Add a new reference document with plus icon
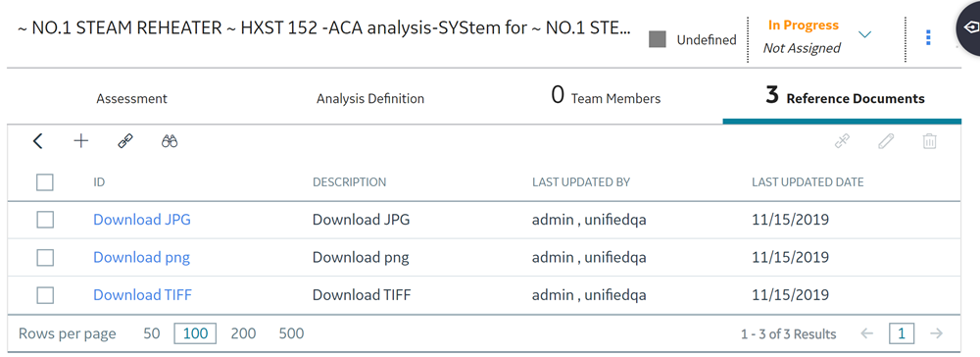This screenshot has width=980, height=357. [80, 141]
